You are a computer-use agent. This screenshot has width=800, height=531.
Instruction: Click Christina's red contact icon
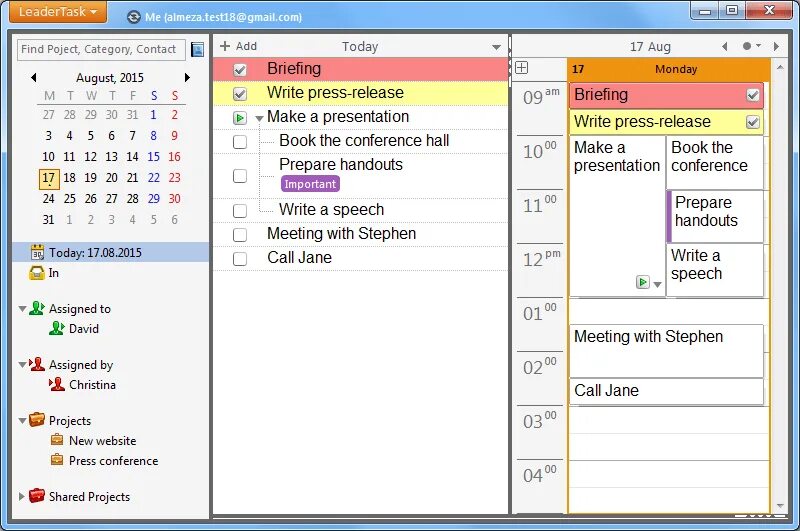[57, 384]
